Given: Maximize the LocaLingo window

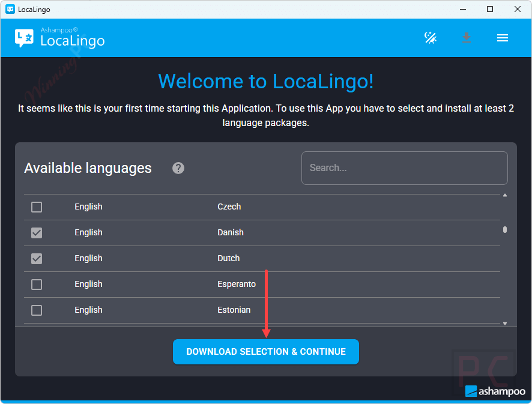Looking at the screenshot, I should (x=489, y=9).
